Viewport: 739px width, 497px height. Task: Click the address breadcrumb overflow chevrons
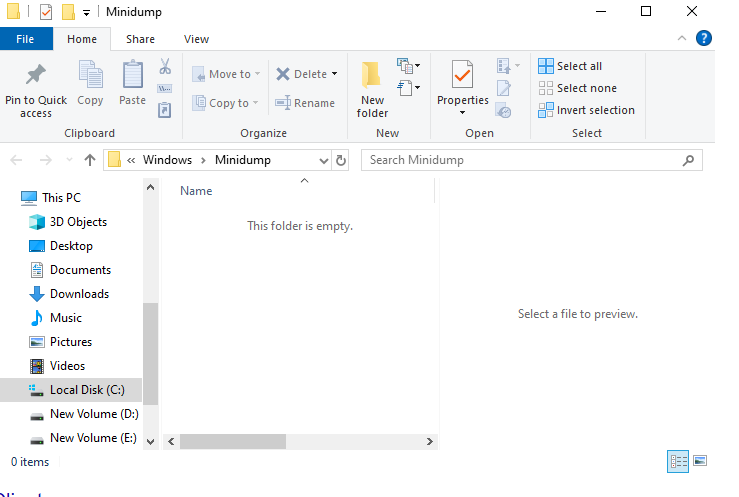click(131, 161)
